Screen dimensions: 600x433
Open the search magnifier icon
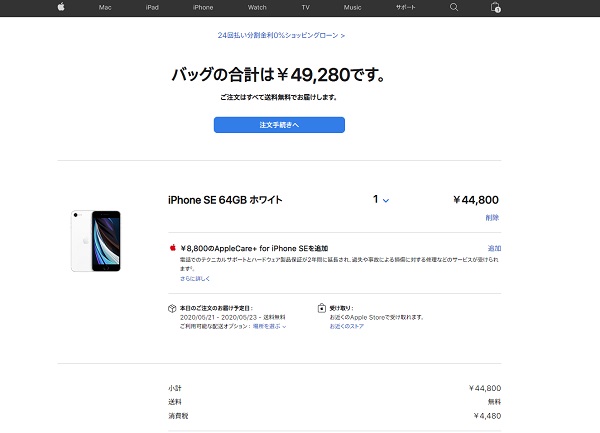tap(454, 7)
